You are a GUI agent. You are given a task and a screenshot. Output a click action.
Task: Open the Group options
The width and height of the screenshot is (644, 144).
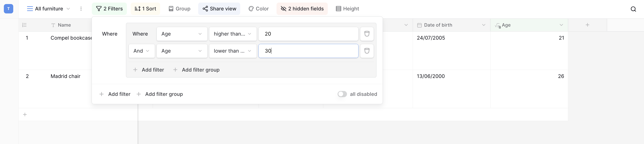point(179,9)
